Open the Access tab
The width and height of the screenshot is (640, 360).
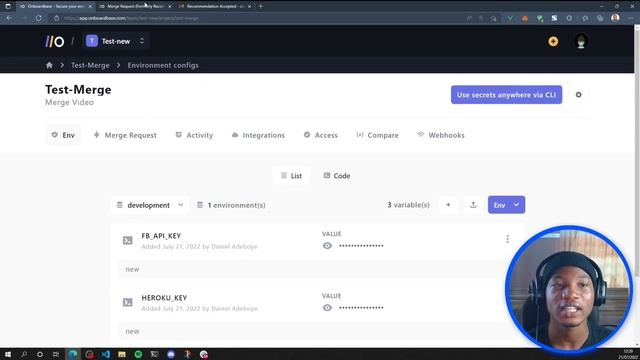tap(321, 135)
